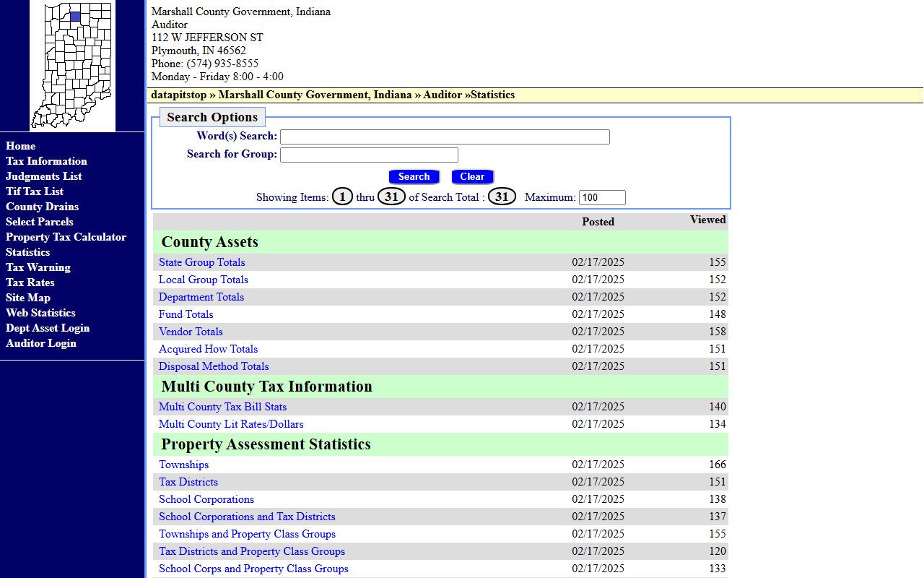Open Auditor Login page
This screenshot has height=578, width=924.
point(40,343)
